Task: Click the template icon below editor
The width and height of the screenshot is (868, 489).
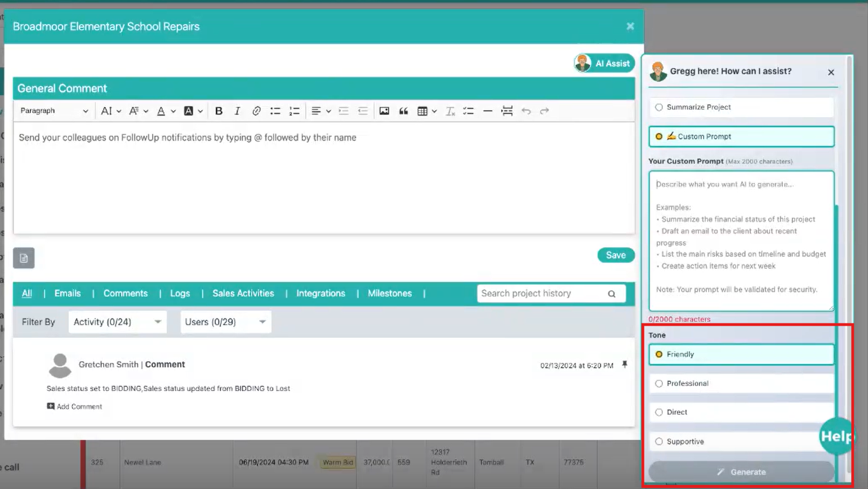Action: coord(24,258)
